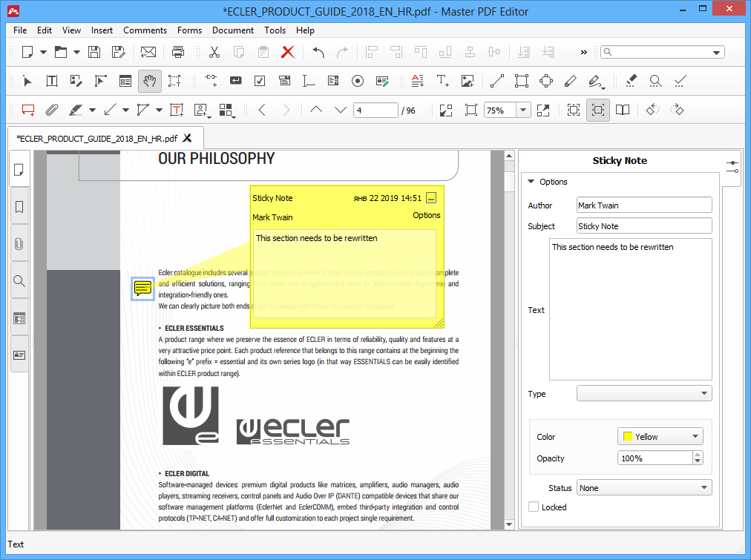
Task: Open the Comments menu
Action: tap(145, 30)
